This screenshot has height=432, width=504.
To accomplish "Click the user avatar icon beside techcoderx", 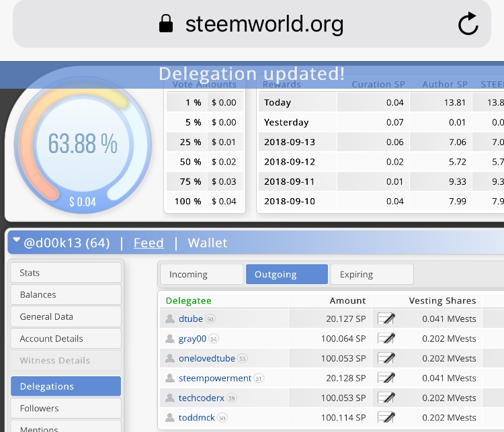I will pyautogui.click(x=170, y=398).
